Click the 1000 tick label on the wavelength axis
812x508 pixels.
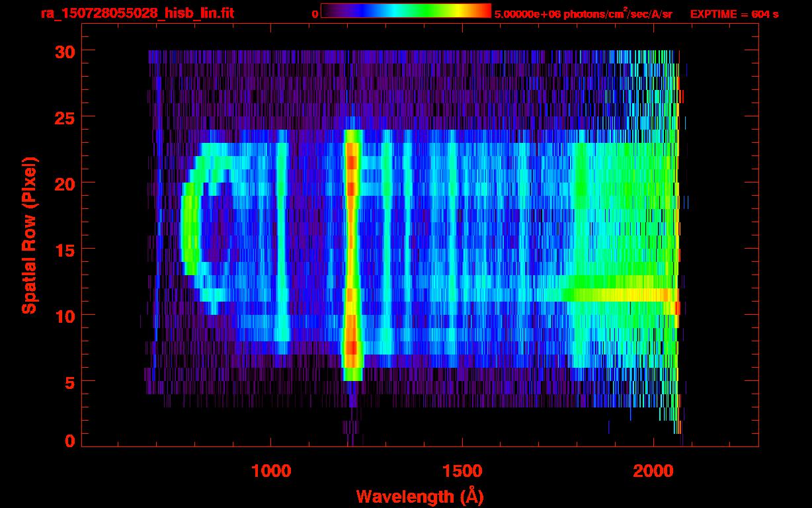click(271, 470)
